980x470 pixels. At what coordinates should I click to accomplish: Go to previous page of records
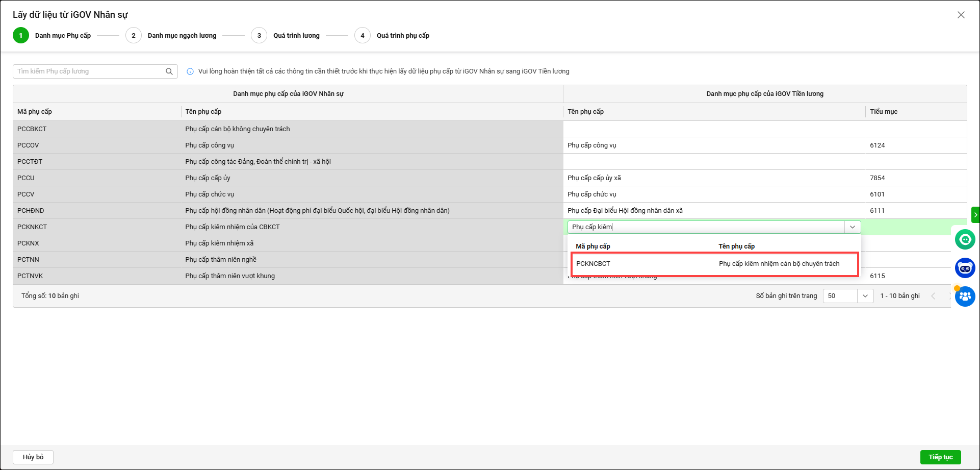933,296
